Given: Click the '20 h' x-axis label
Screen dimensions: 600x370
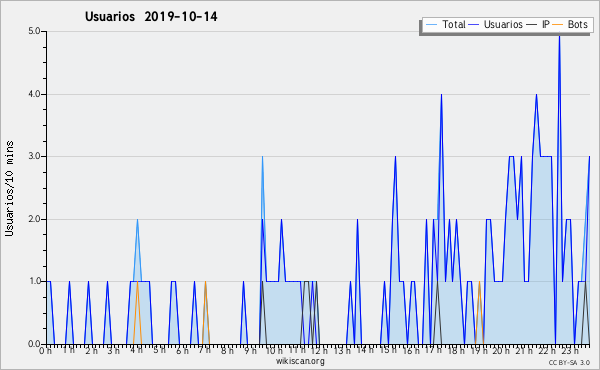Looking at the screenshot, I should click(501, 350).
